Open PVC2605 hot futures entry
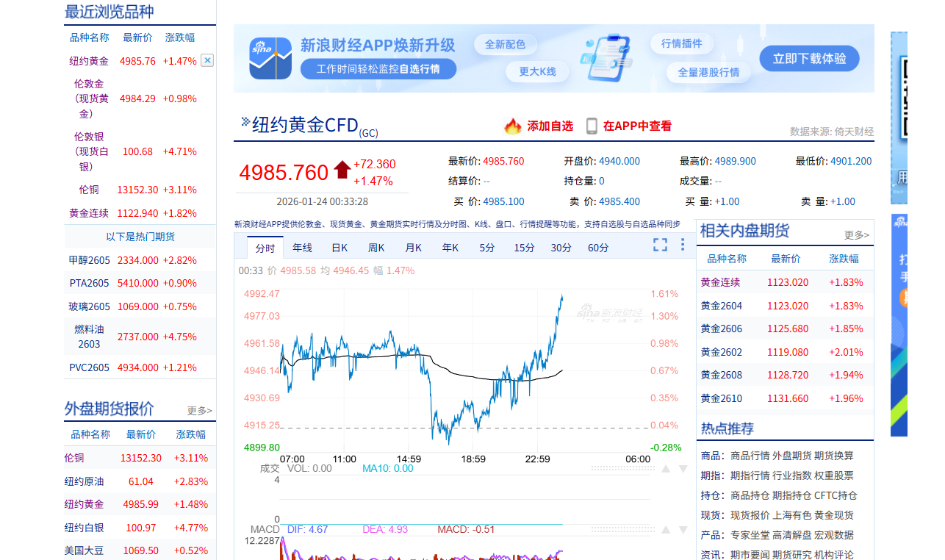The width and height of the screenshot is (945, 560). click(x=89, y=367)
